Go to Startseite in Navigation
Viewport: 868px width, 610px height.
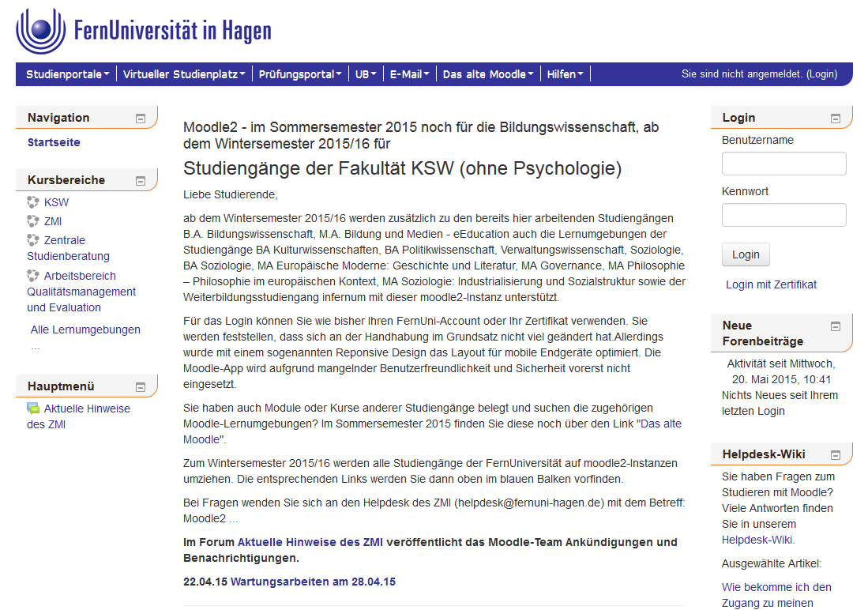54,142
